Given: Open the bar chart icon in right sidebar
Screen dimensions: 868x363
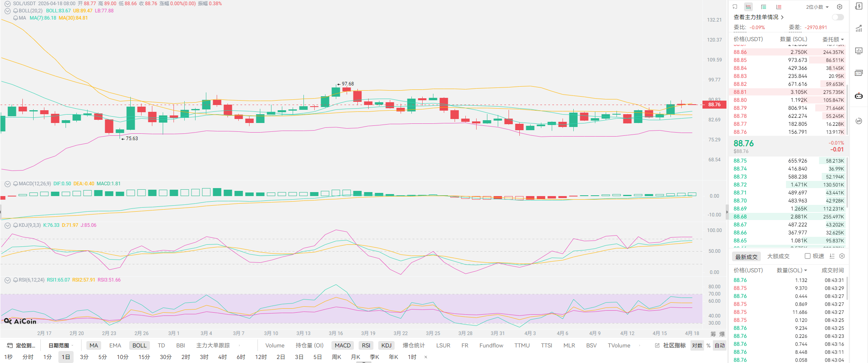Looking at the screenshot, I should click(859, 51).
